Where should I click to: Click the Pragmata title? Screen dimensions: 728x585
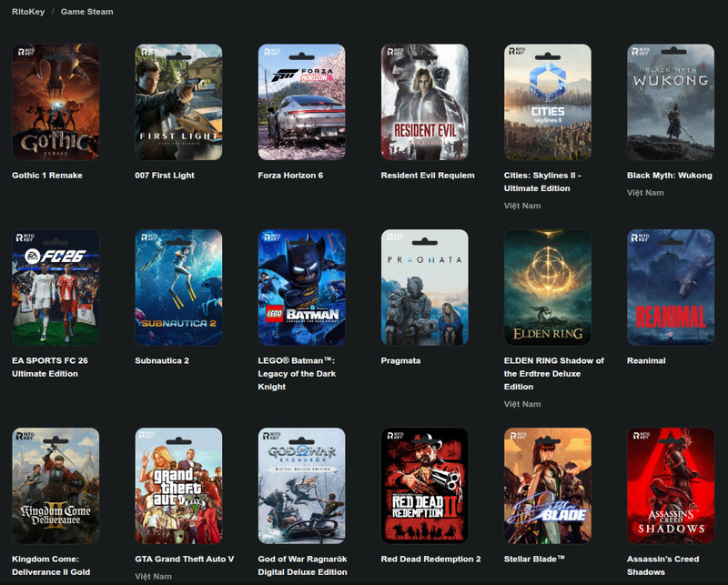[x=400, y=360]
